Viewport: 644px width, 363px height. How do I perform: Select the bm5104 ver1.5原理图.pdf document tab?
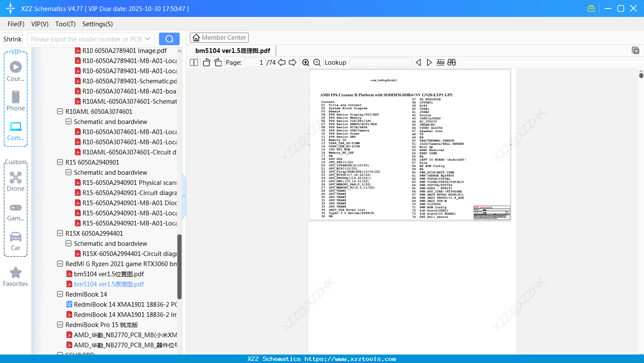tap(233, 51)
